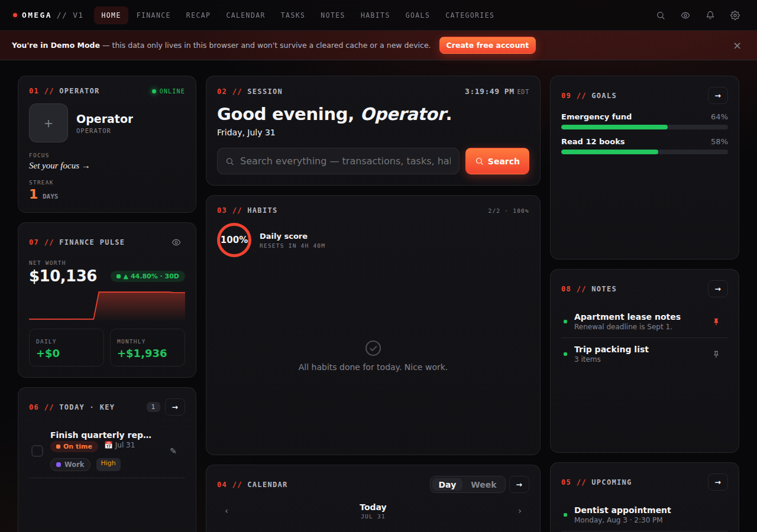Go to previous calendar day

coord(227,511)
